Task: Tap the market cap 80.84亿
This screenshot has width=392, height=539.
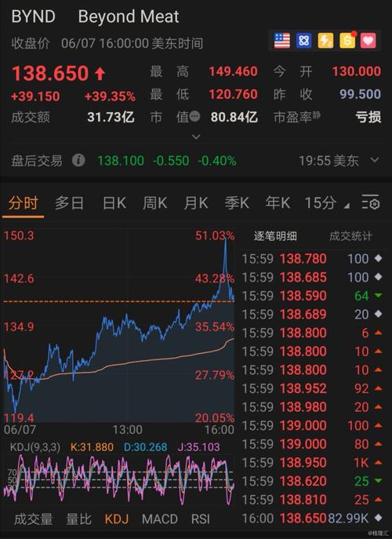Action: click(234, 117)
